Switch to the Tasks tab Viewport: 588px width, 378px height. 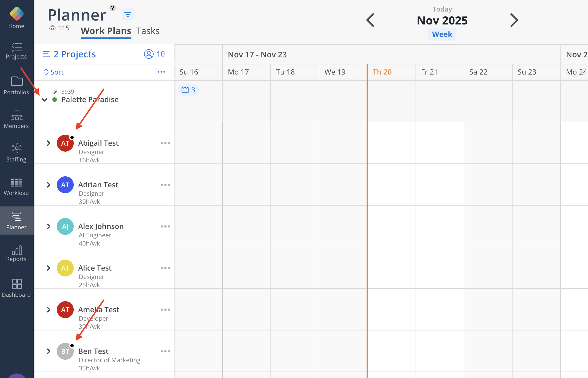[148, 31]
